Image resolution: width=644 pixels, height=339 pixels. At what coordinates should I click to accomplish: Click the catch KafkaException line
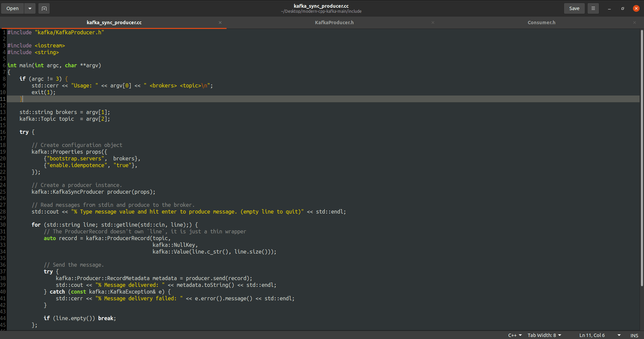coord(107,292)
